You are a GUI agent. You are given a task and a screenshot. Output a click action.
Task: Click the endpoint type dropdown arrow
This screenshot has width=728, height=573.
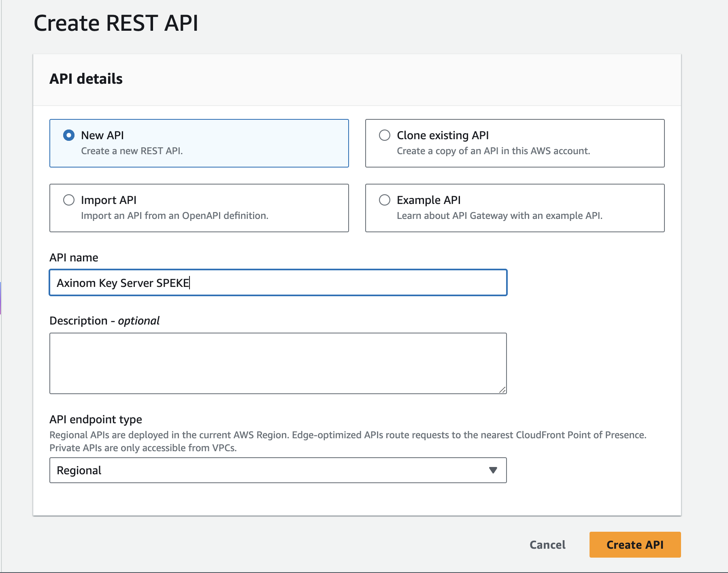[493, 470]
